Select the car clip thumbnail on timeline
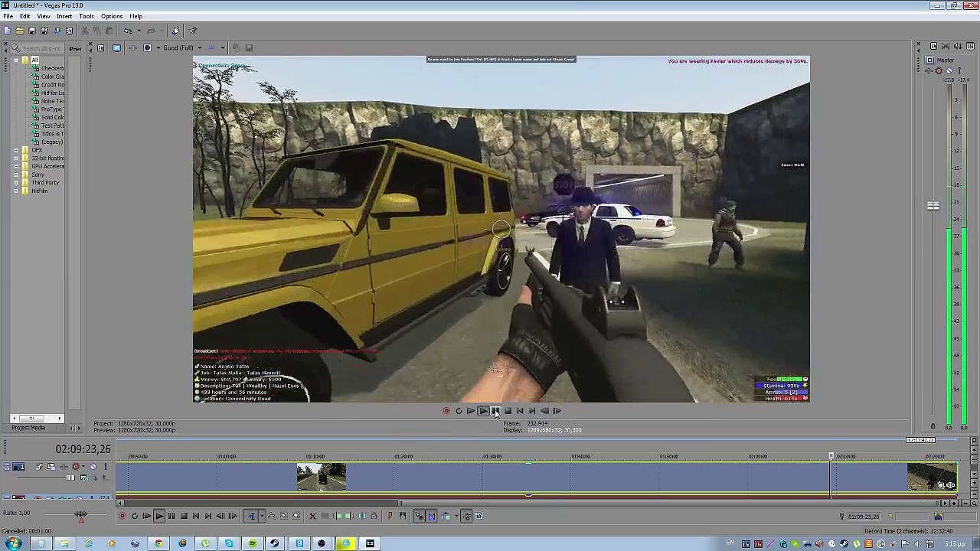Image resolution: width=980 pixels, height=551 pixels. [322, 478]
